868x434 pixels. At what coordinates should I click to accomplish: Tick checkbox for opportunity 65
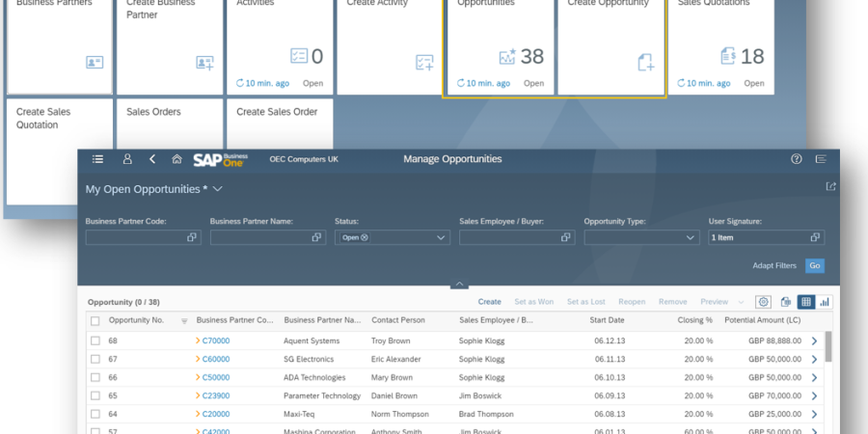pyautogui.click(x=95, y=395)
